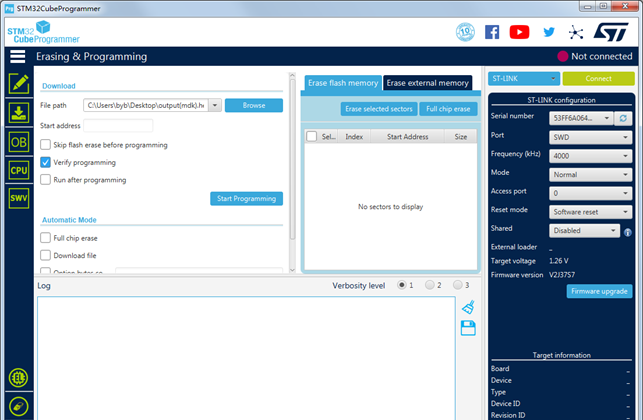643x420 pixels.
Task: Click the ST logo
Action: coord(611,32)
